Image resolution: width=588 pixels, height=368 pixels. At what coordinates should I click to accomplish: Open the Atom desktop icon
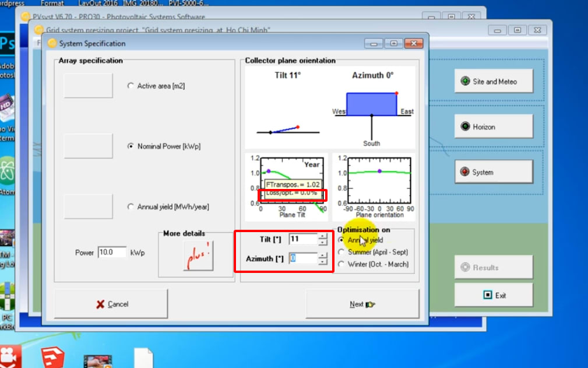click(x=7, y=171)
